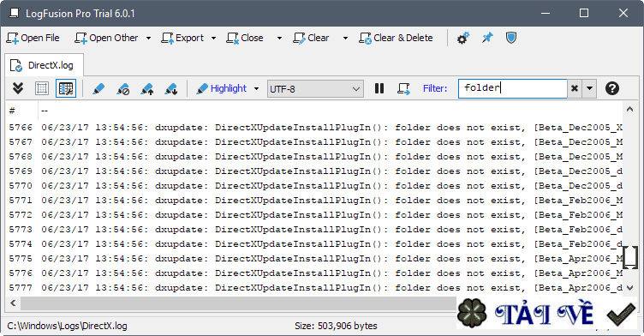Click the double chevron auto-scroll icon
Viewport: 644px width, 336px height.
click(18, 88)
